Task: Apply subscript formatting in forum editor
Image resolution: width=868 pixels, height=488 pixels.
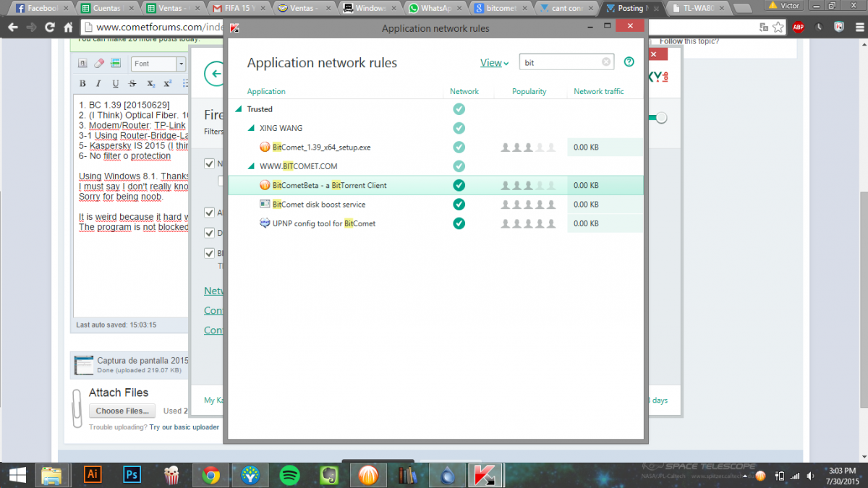Action: click(150, 84)
